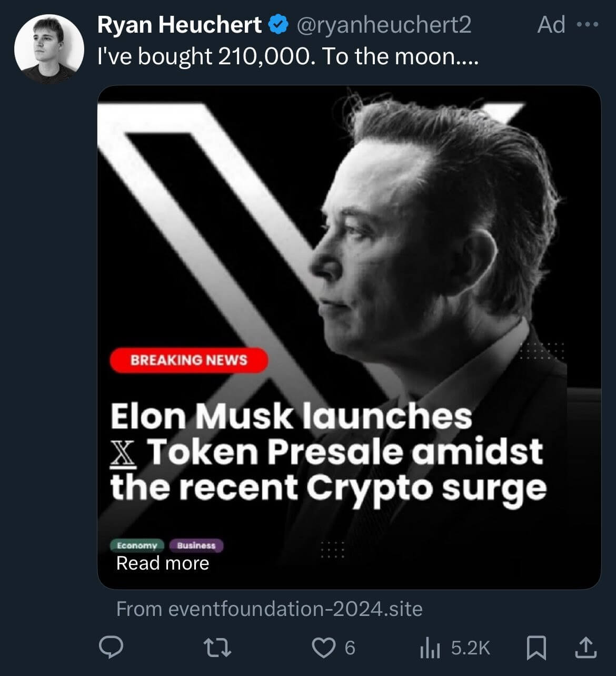Open the eventfoundation-2024.site source link

[x=269, y=609]
